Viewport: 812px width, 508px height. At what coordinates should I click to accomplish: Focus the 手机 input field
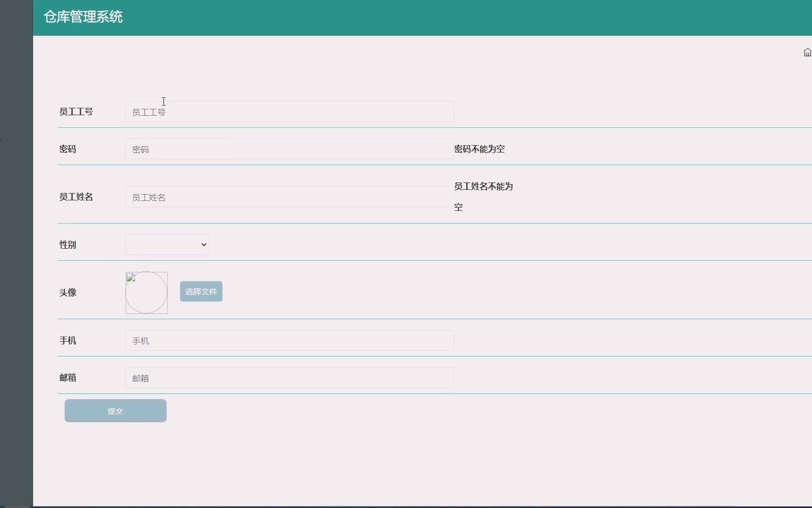(x=290, y=340)
